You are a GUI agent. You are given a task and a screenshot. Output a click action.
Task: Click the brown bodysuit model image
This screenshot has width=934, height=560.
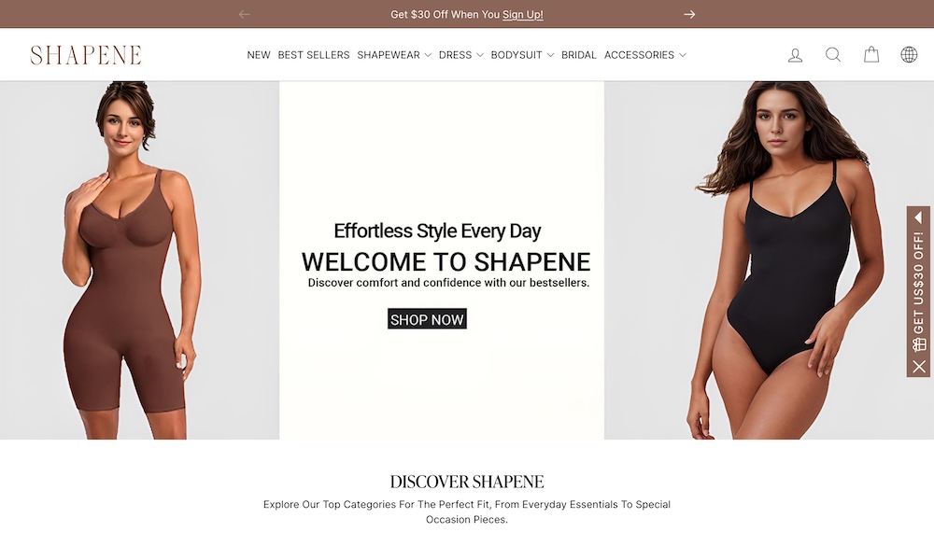tap(139, 260)
